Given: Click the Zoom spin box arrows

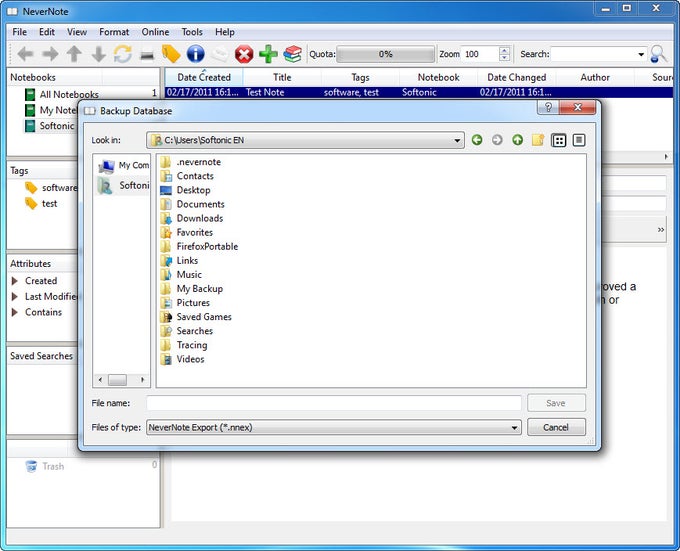Looking at the screenshot, I should [504, 54].
